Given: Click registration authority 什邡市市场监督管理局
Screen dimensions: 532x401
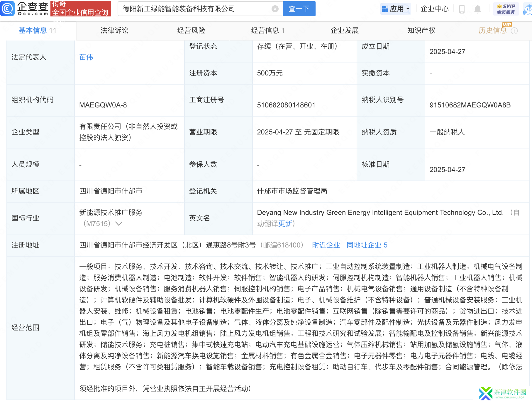Looking at the screenshot, I should 292,191.
